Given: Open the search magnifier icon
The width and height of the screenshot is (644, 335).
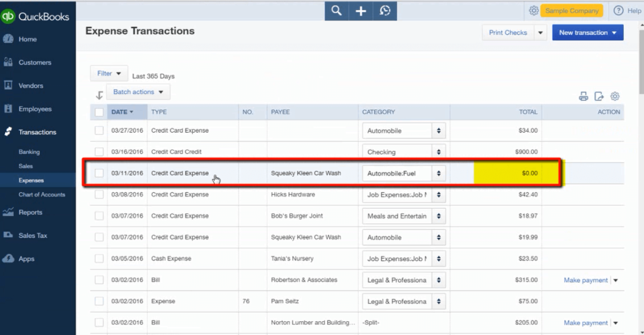Looking at the screenshot, I should pyautogui.click(x=336, y=11).
